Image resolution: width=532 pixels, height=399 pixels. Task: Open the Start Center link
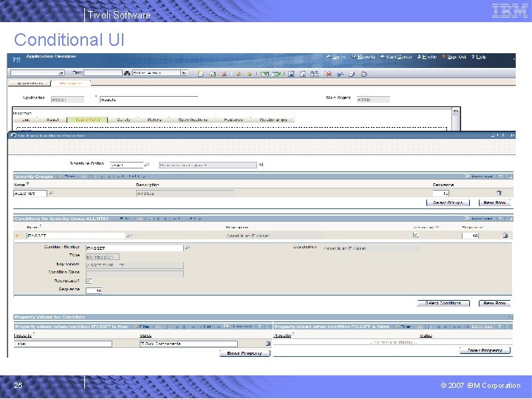click(x=396, y=57)
